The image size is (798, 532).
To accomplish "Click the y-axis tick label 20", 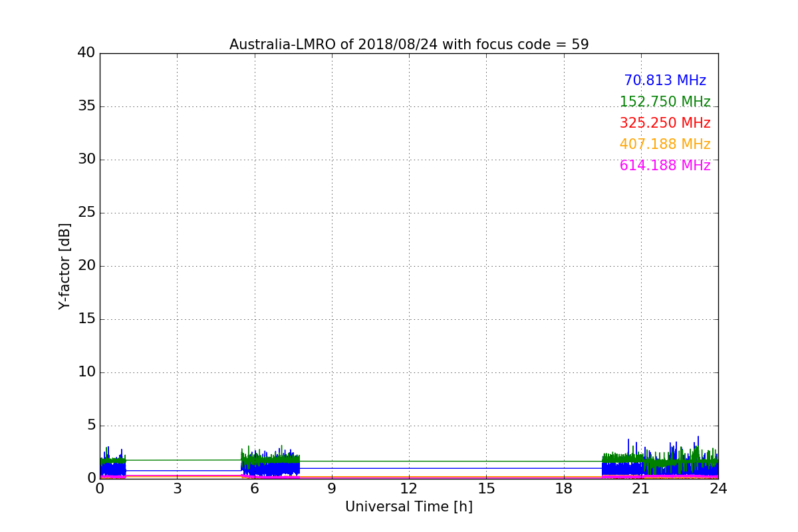I will [86, 265].
